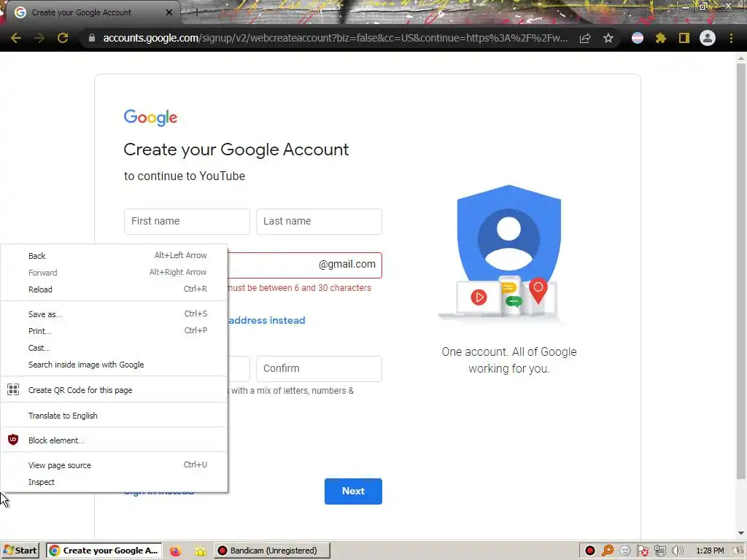The height and width of the screenshot is (560, 747).
Task: Select Cast... in the context menu
Action: [114, 348]
